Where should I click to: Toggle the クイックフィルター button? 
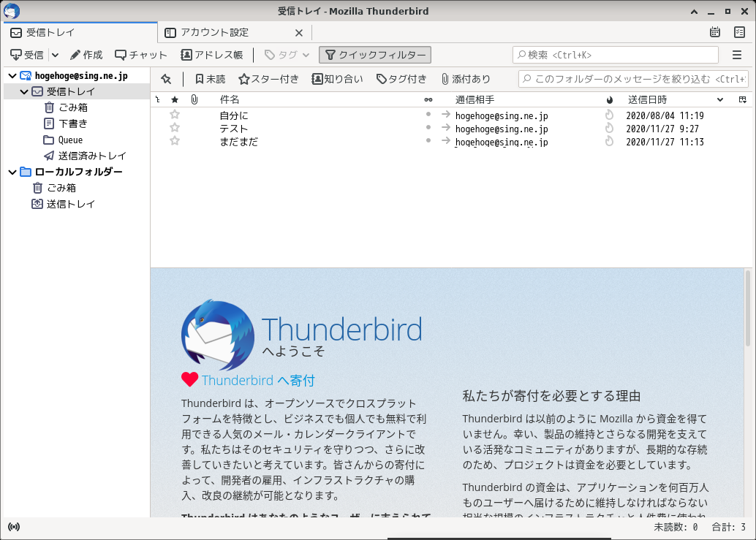point(375,55)
